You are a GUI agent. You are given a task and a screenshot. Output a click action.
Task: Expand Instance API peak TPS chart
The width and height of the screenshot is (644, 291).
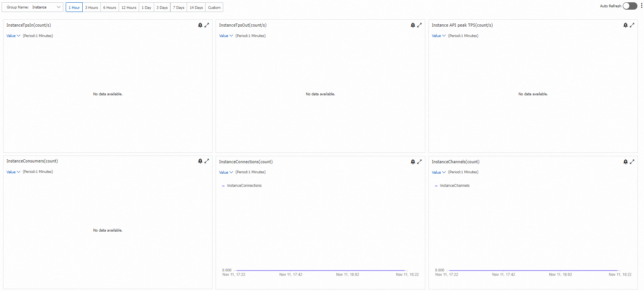pos(632,25)
